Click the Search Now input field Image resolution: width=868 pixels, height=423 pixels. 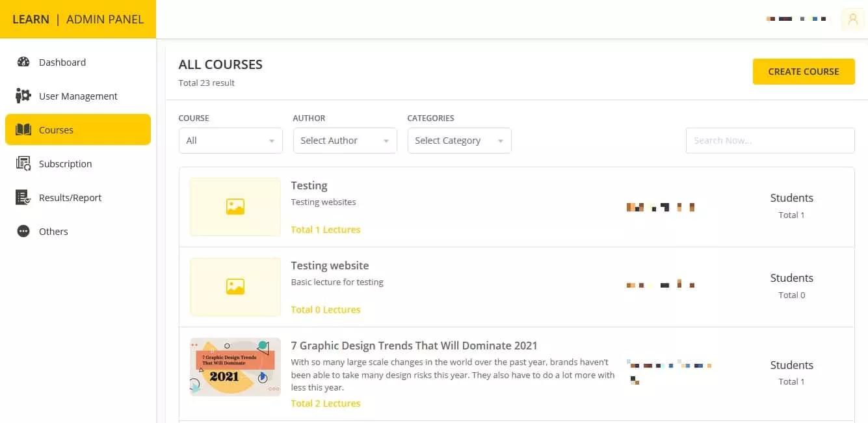(x=770, y=141)
